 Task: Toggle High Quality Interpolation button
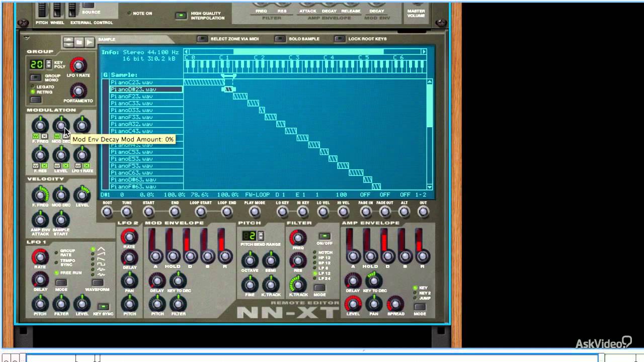point(181,16)
